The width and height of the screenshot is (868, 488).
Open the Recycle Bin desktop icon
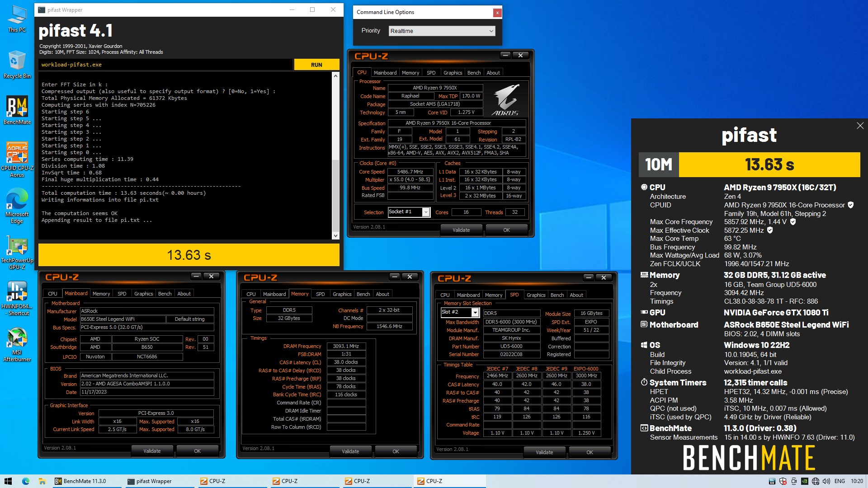[17, 65]
